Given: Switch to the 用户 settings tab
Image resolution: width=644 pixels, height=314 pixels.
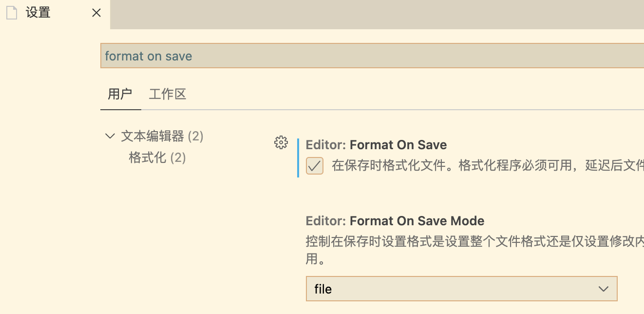Looking at the screenshot, I should 120,94.
